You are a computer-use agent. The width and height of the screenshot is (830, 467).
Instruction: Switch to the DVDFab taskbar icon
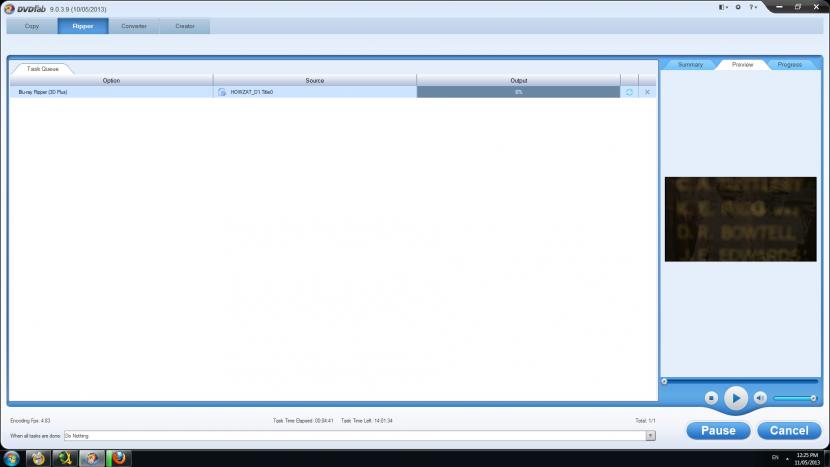point(92,459)
